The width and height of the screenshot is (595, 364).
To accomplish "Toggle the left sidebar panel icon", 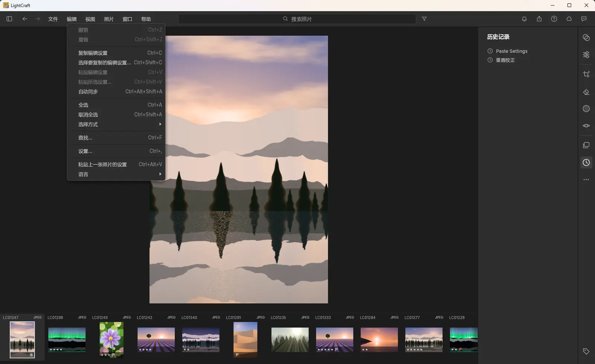I will (9, 19).
